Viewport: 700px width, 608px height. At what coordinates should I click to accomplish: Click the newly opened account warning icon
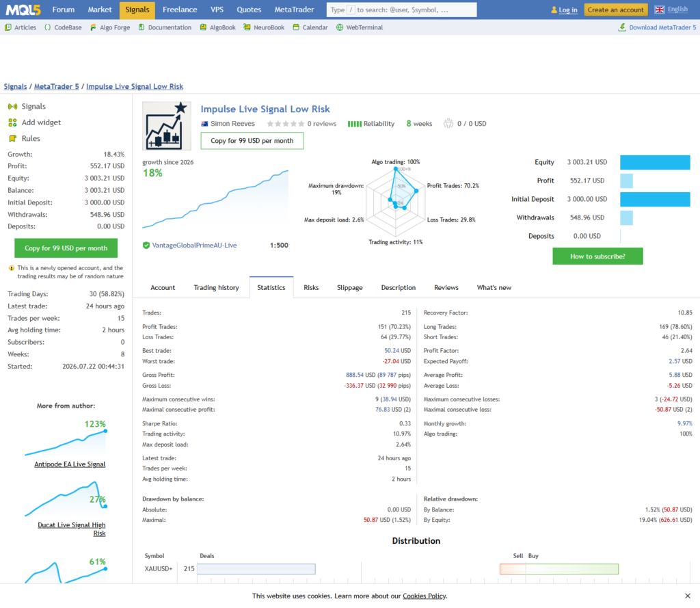coord(12,268)
